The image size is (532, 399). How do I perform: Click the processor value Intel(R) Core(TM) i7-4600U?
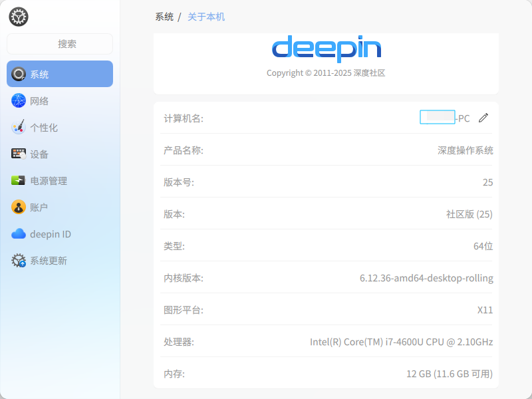click(402, 342)
